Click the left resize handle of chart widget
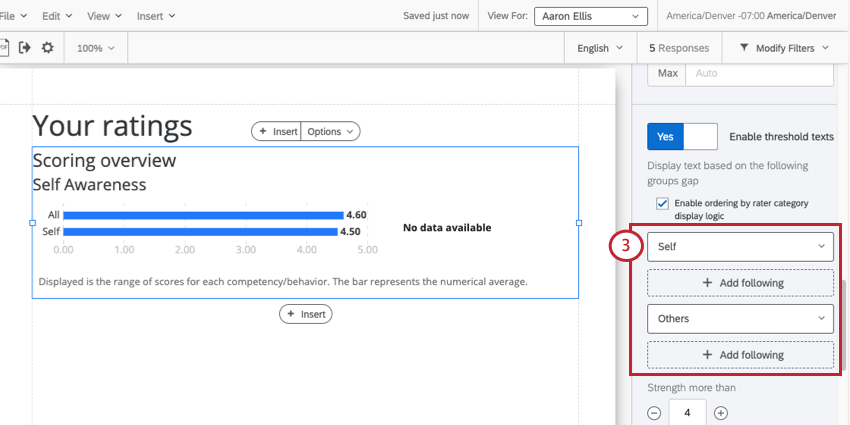 click(33, 223)
